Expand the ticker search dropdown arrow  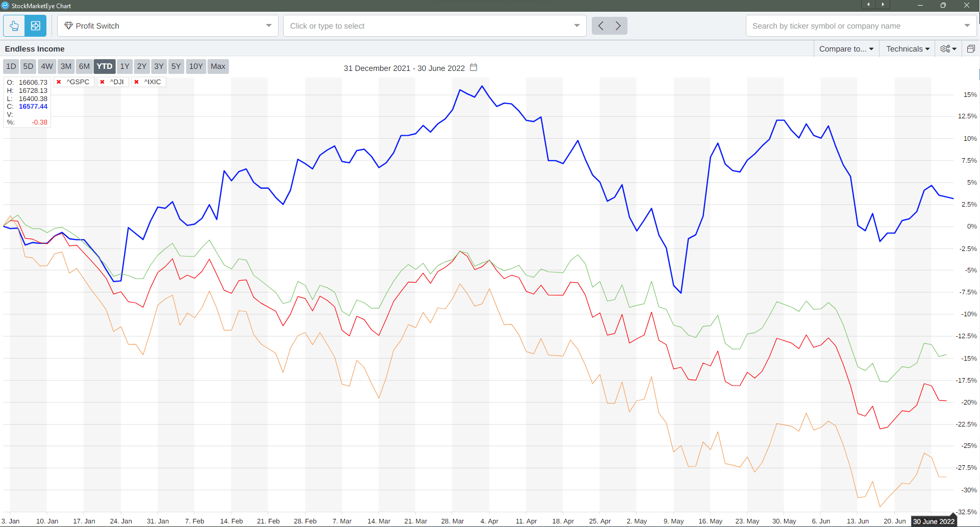coord(967,26)
